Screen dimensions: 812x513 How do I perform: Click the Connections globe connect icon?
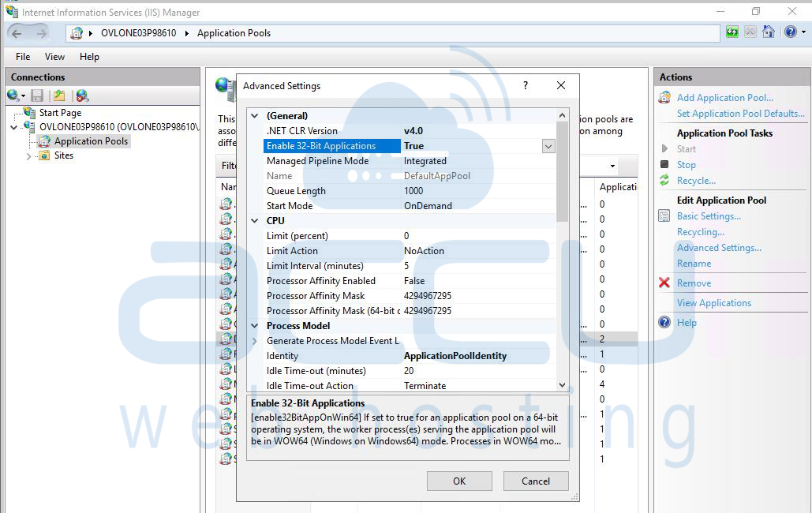point(13,95)
